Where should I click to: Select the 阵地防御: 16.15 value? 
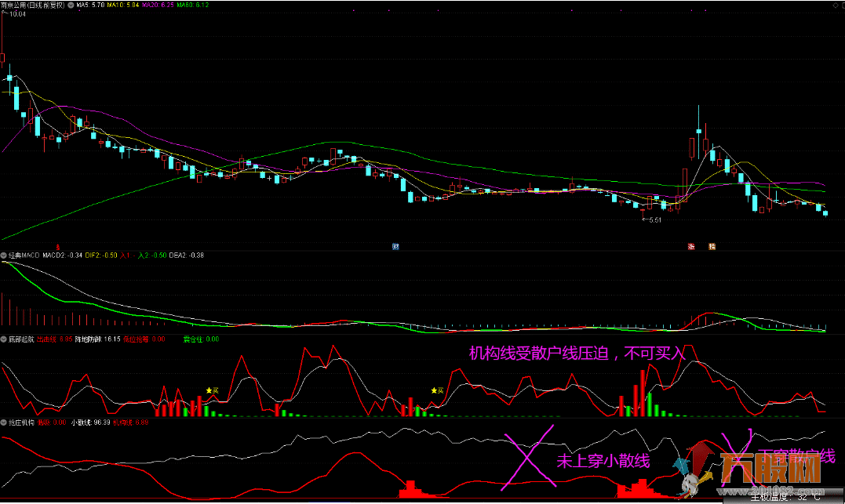[x=97, y=339]
